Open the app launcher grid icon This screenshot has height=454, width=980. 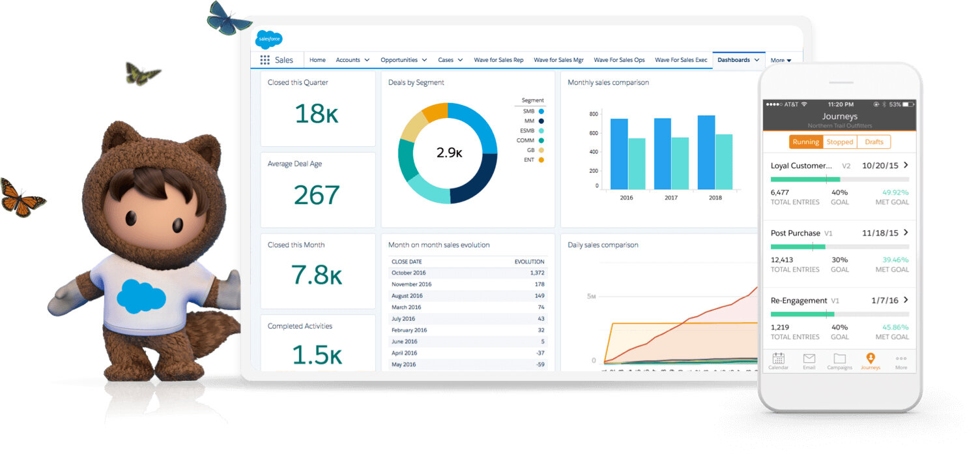click(x=265, y=60)
